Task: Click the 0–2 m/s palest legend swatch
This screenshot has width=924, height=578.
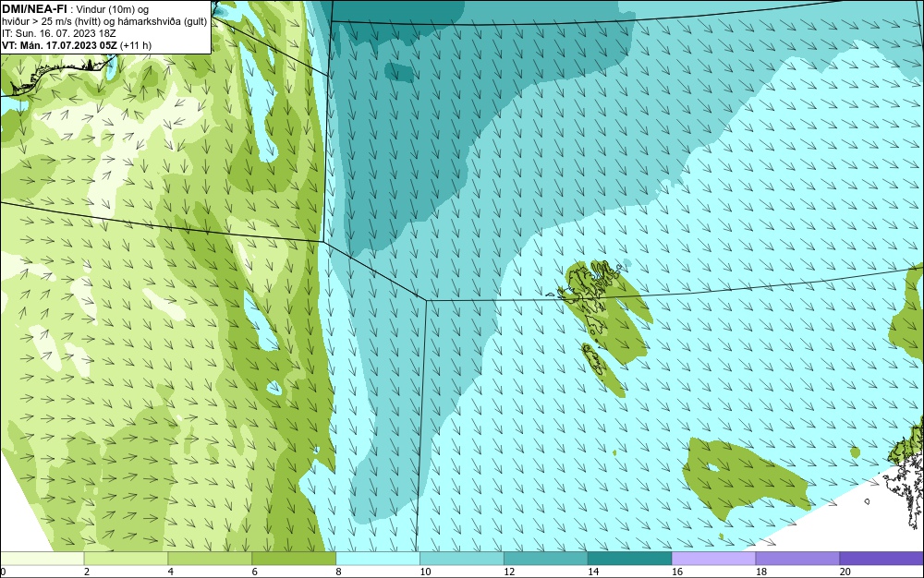Action: 42,558
